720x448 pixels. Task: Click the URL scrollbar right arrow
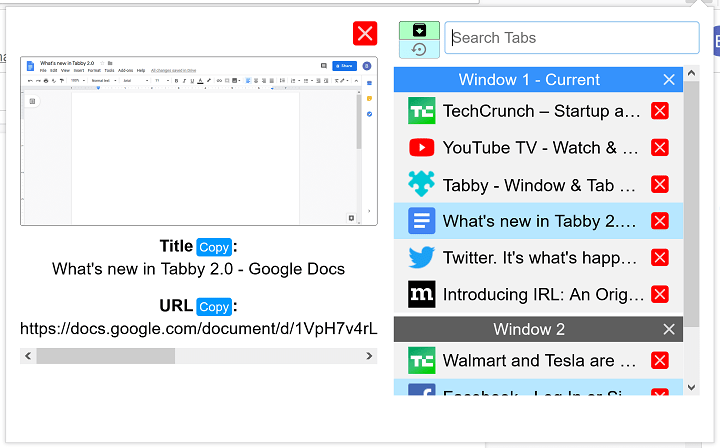click(369, 356)
